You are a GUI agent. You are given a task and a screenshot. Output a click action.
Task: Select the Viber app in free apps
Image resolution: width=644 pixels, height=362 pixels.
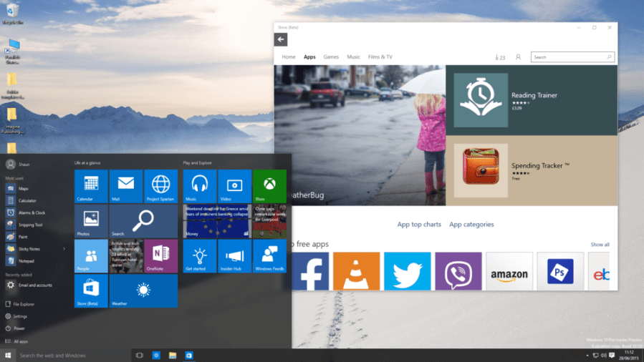[458, 271]
